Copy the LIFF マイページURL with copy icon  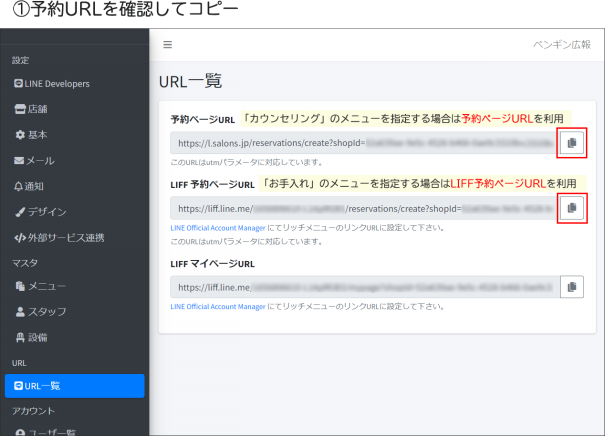[x=571, y=287]
